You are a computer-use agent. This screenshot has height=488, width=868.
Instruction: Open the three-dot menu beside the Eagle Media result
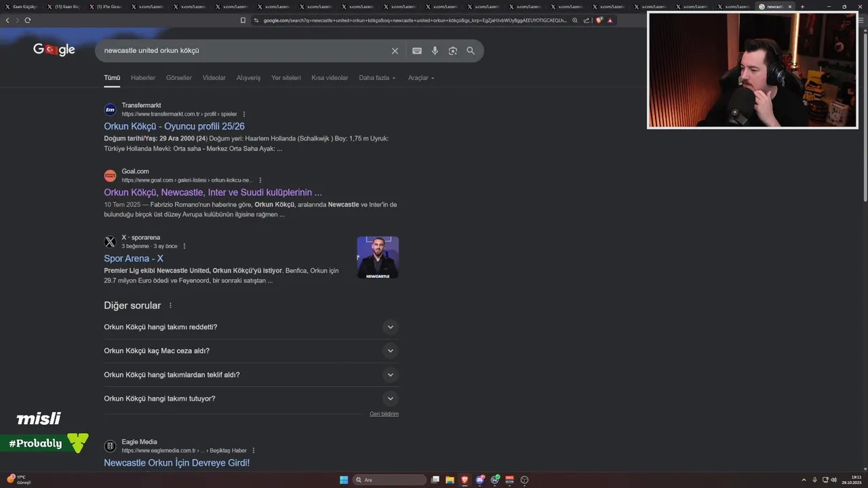(254, 450)
